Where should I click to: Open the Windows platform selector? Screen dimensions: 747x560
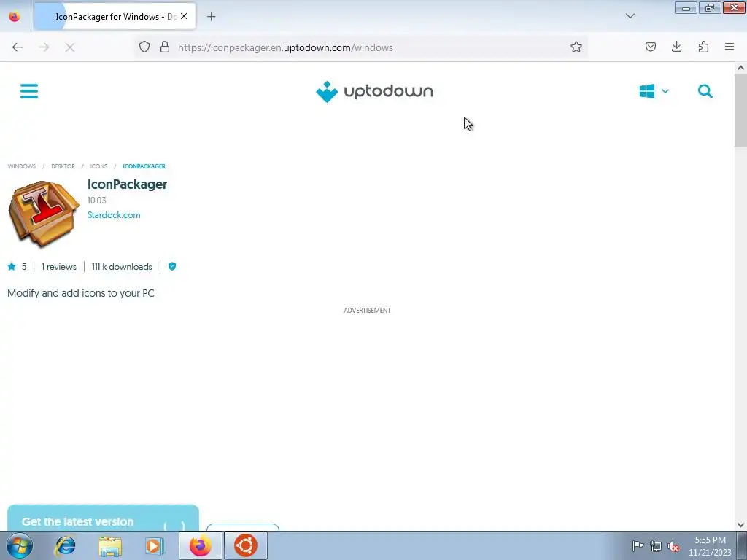click(654, 91)
